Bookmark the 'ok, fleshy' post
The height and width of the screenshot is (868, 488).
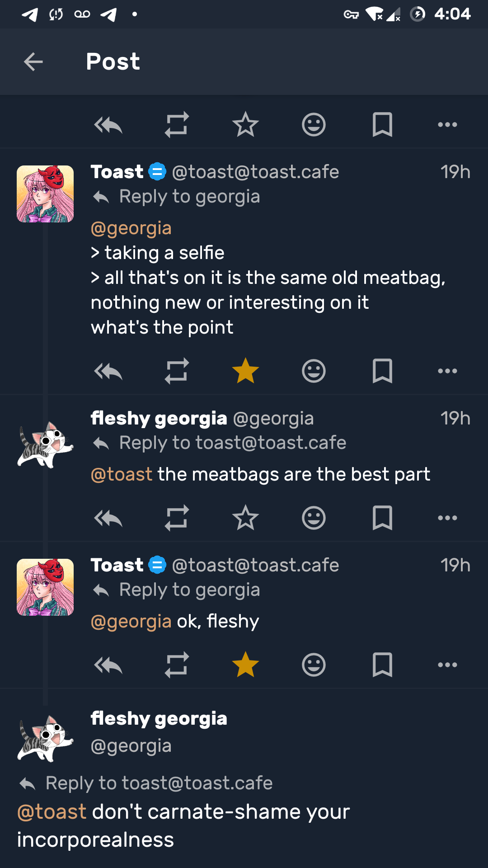tap(382, 665)
